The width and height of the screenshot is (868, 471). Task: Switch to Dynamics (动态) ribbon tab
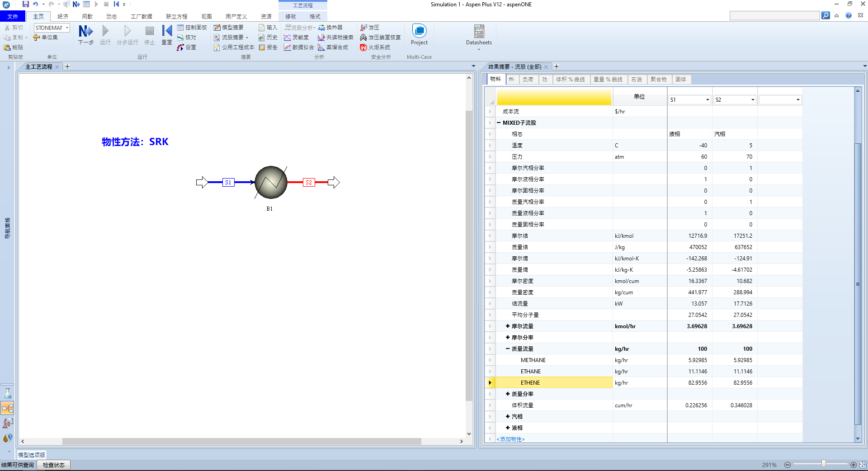coord(112,16)
